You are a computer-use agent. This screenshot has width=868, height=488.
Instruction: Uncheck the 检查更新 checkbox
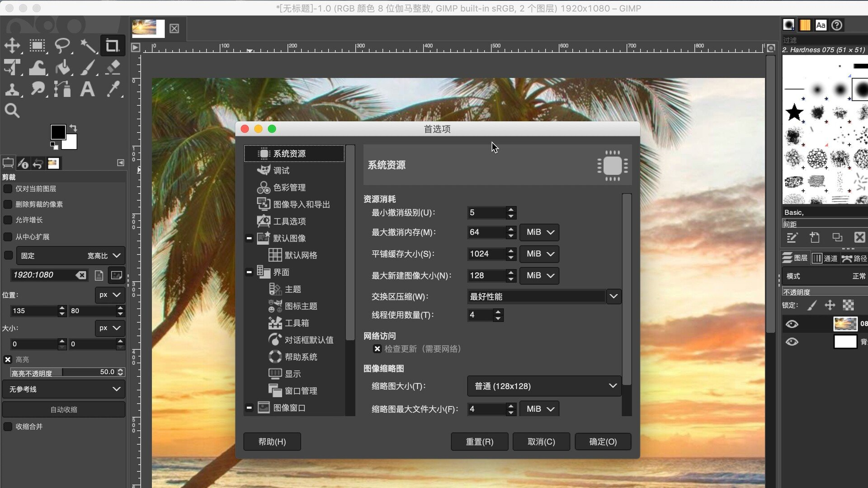(377, 349)
